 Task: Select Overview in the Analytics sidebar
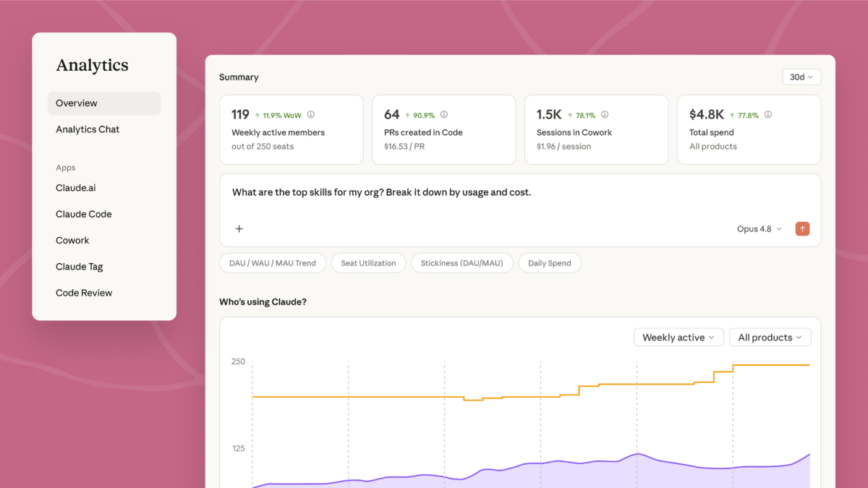104,103
